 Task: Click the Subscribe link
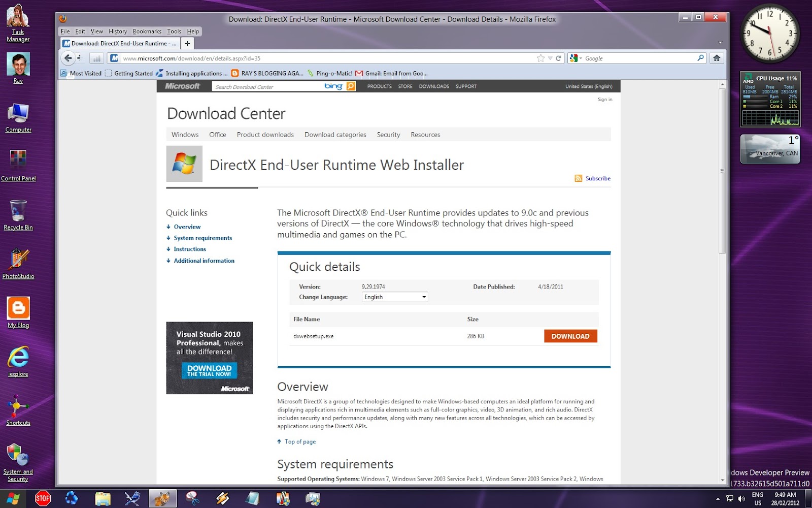598,178
